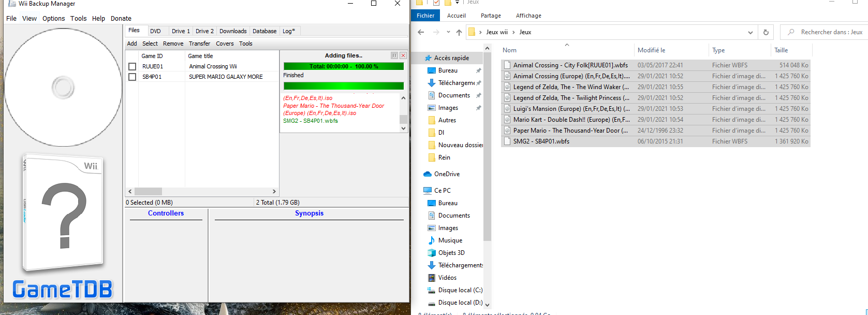Image resolution: width=868 pixels, height=315 pixels.
Task: Sort files by Taille column
Action: [790, 50]
